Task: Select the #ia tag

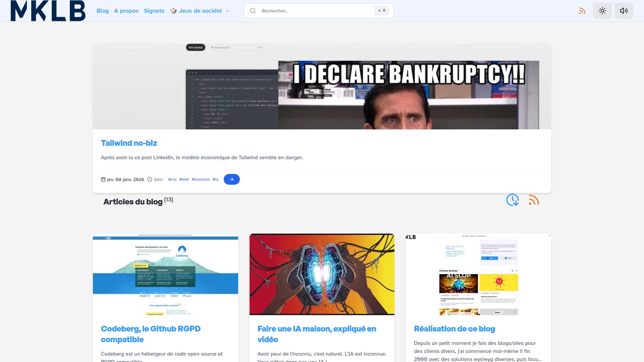Action: tap(215, 180)
